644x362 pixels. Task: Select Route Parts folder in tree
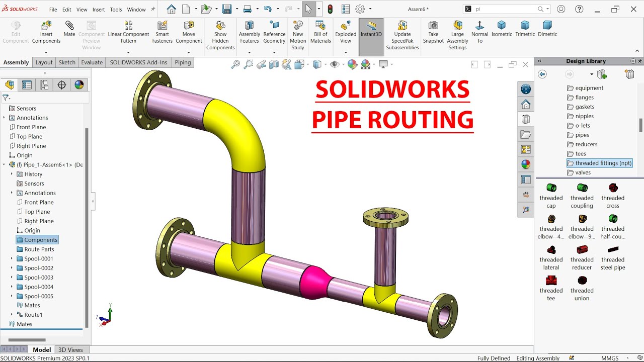click(x=35, y=249)
